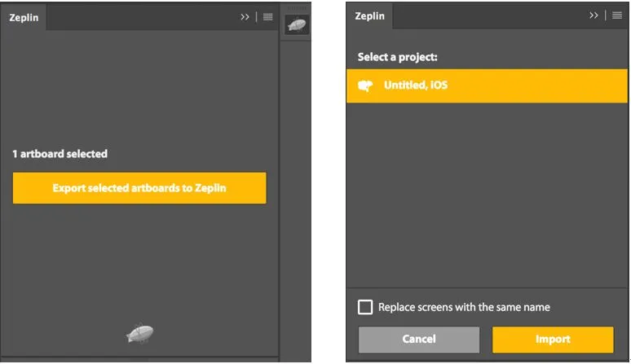Screen dimensions: 631x364
Task: Click the Select a project heading
Action: tap(399, 57)
